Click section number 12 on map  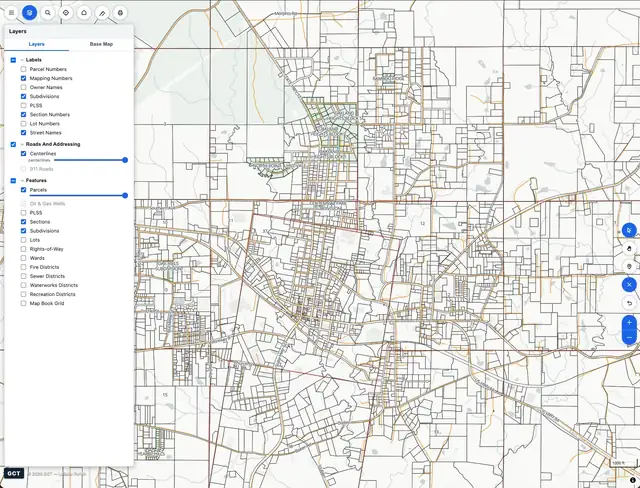(x=422, y=223)
